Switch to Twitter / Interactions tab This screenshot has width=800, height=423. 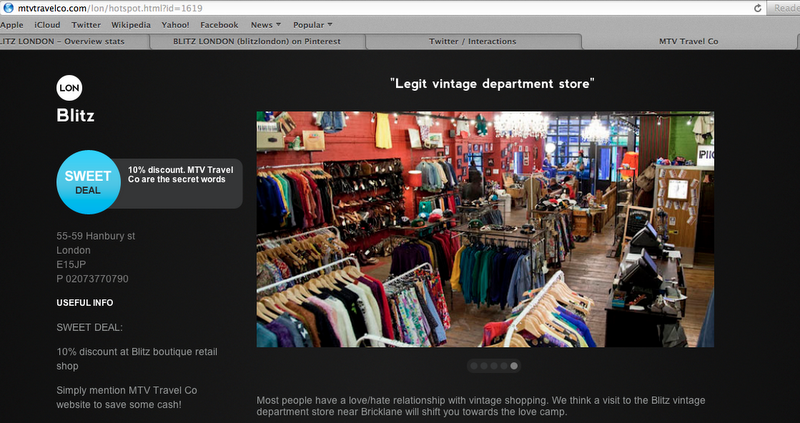click(473, 41)
